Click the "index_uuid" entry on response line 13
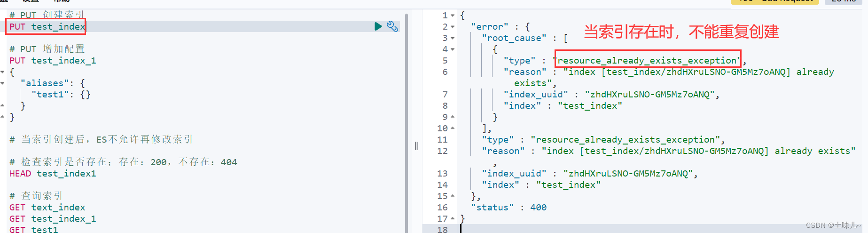The width and height of the screenshot is (868, 233). (x=589, y=174)
